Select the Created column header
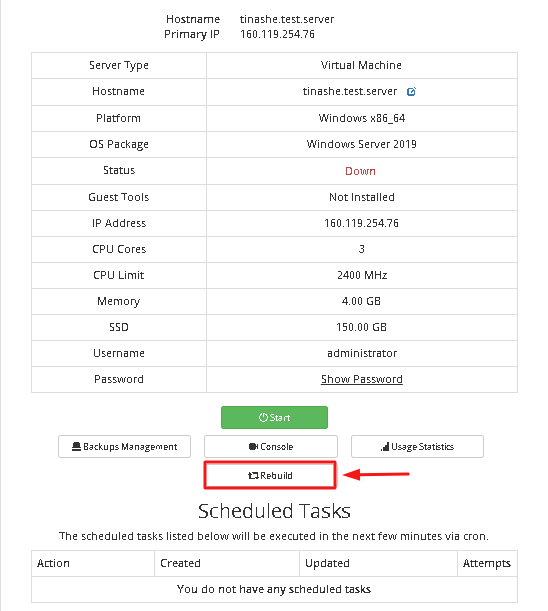The image size is (548, 611). pos(180,563)
